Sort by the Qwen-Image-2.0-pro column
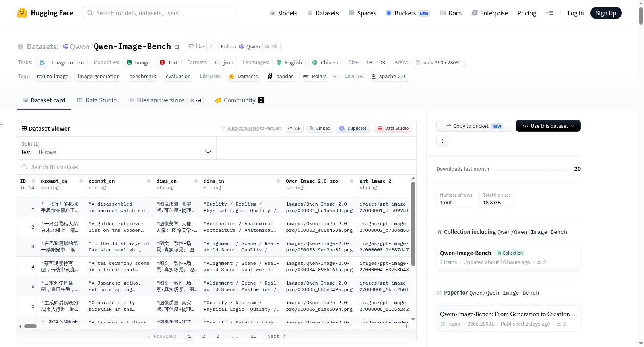644x347 pixels. pos(351,181)
